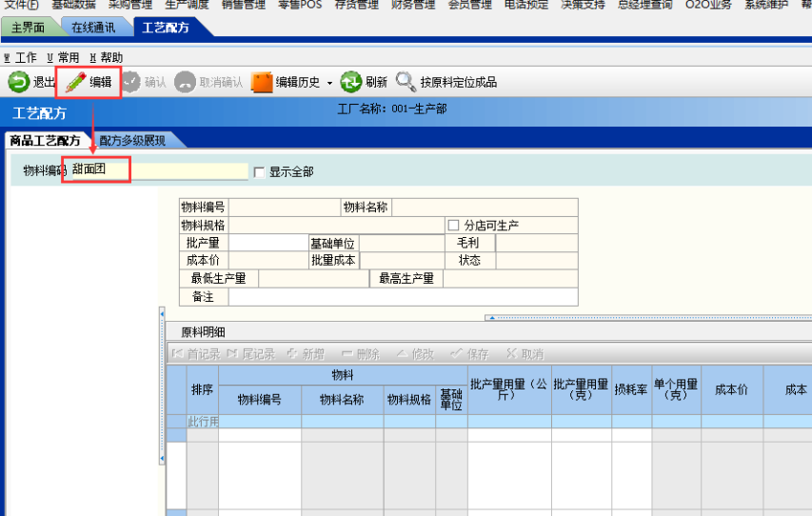Expand the 编辑历史 dropdown arrow
Viewport: 812px width, 516px height.
[x=329, y=83]
